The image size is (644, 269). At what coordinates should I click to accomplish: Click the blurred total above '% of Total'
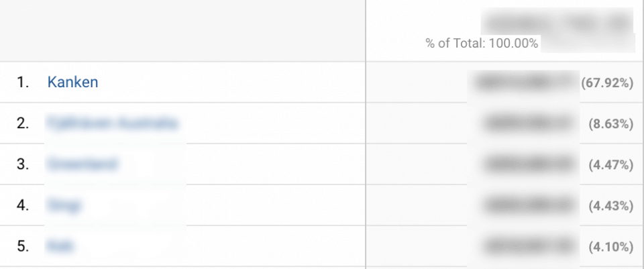(x=557, y=23)
